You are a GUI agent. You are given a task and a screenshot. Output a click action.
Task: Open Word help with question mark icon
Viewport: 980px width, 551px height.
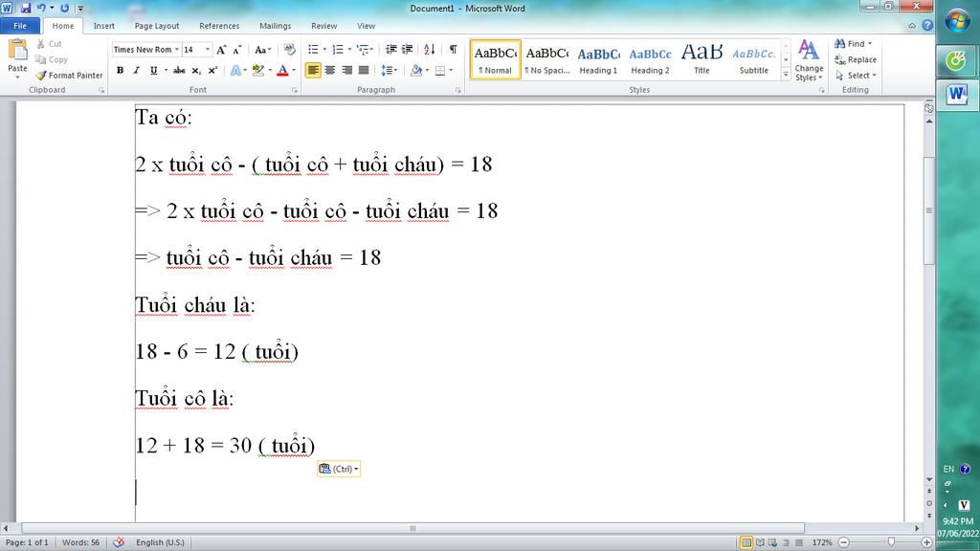tap(927, 26)
